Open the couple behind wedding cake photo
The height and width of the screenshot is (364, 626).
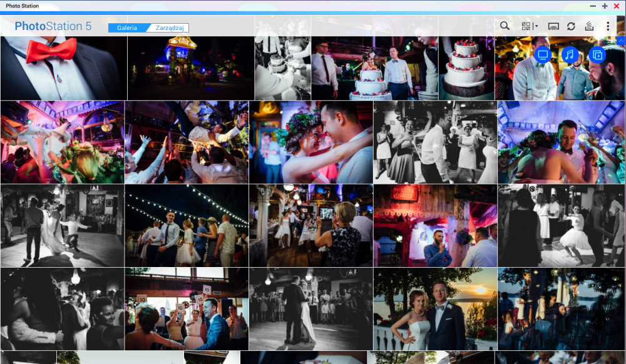[374, 68]
